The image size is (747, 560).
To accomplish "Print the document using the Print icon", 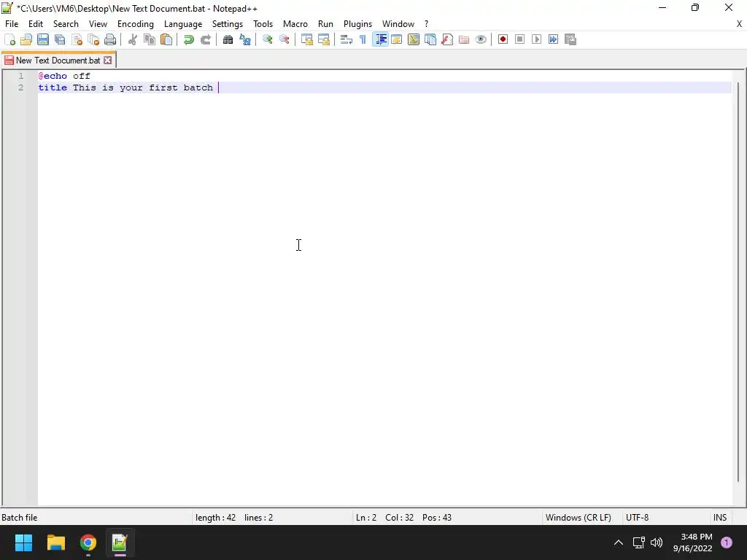I will [x=110, y=39].
